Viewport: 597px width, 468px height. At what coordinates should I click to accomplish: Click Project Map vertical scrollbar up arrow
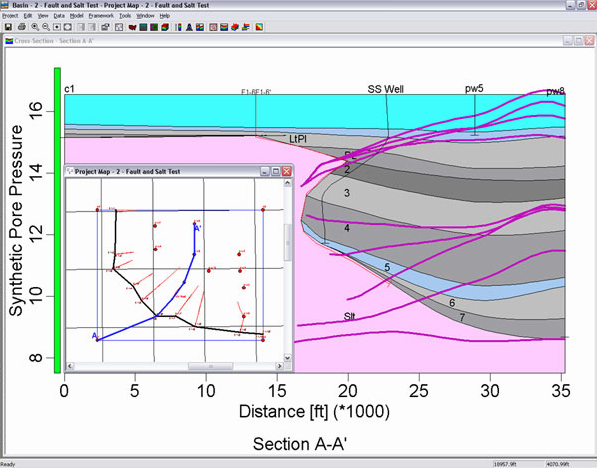[287, 183]
